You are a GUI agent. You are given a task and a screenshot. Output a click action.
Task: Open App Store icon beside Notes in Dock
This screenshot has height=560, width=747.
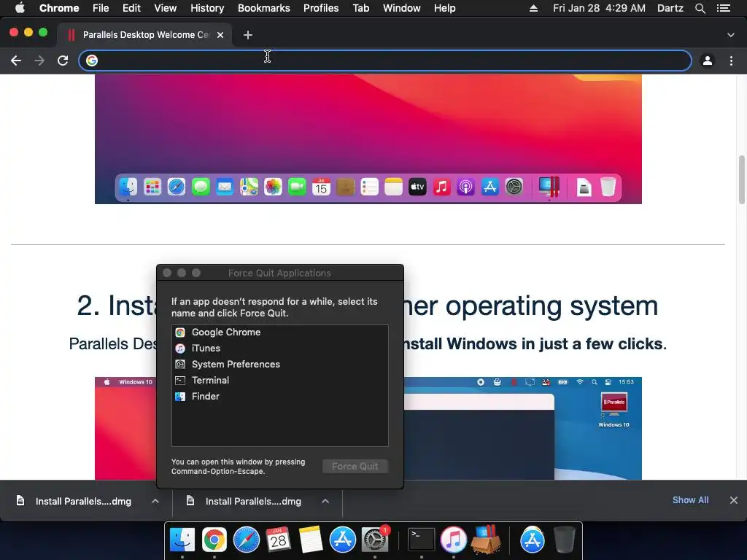click(x=343, y=540)
